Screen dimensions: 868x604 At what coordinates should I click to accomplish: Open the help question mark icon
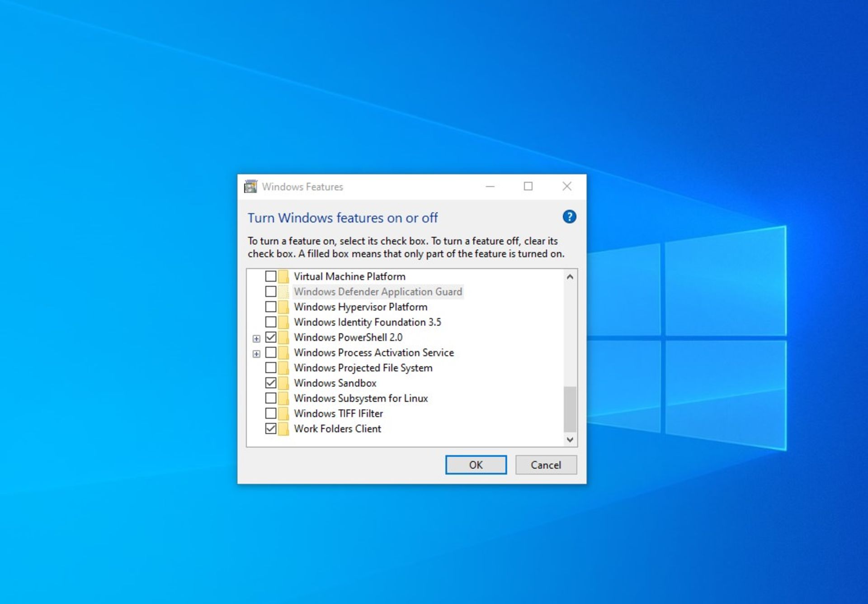point(569,217)
